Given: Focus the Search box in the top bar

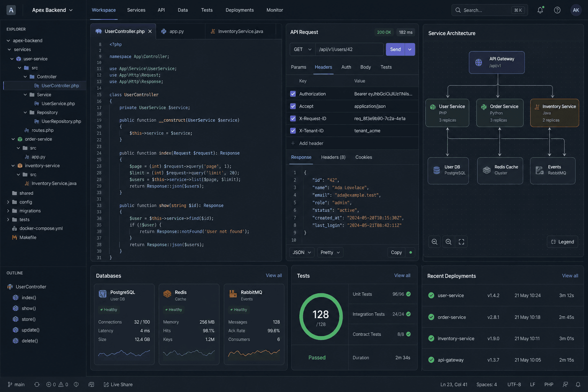Looking at the screenshot, I should point(490,10).
